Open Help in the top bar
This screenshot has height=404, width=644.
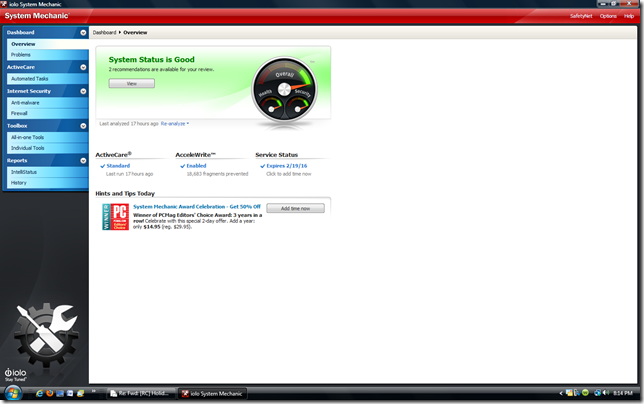coord(629,16)
